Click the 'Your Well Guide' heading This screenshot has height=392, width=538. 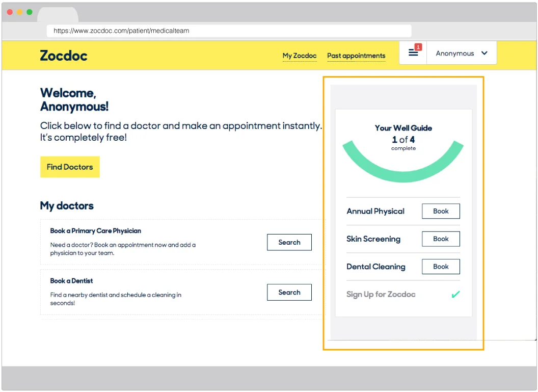[x=403, y=128]
